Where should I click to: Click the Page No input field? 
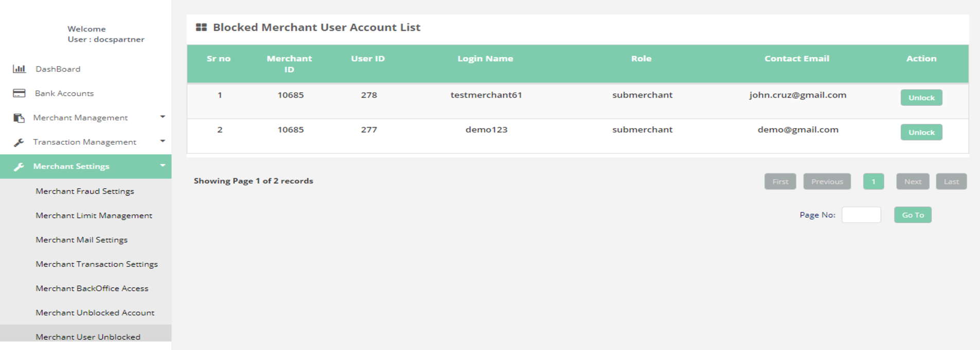pos(861,215)
